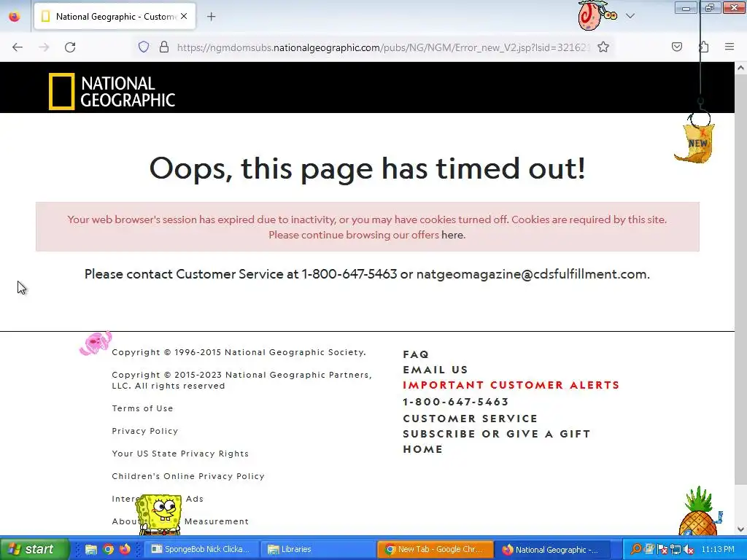Click the hanging NEW boot icon
The height and width of the screenshot is (560, 747).
coord(695,143)
